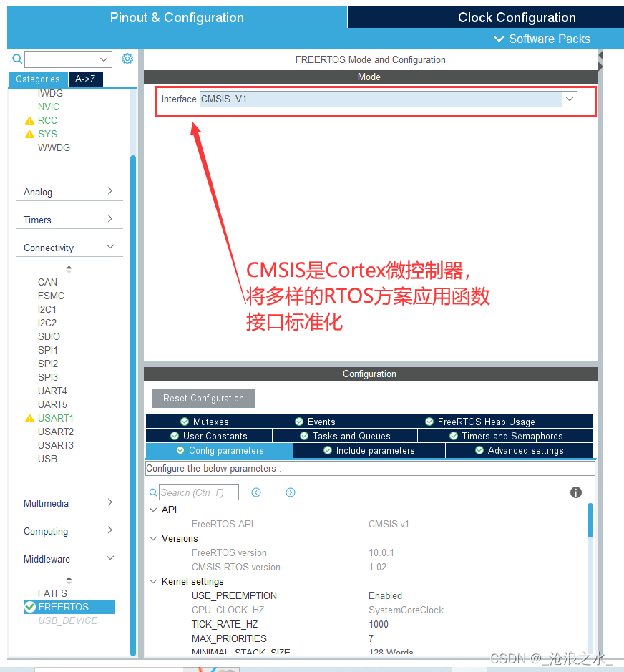This screenshot has height=672, width=624.
Task: Click the parameter info icon
Action: [x=576, y=492]
